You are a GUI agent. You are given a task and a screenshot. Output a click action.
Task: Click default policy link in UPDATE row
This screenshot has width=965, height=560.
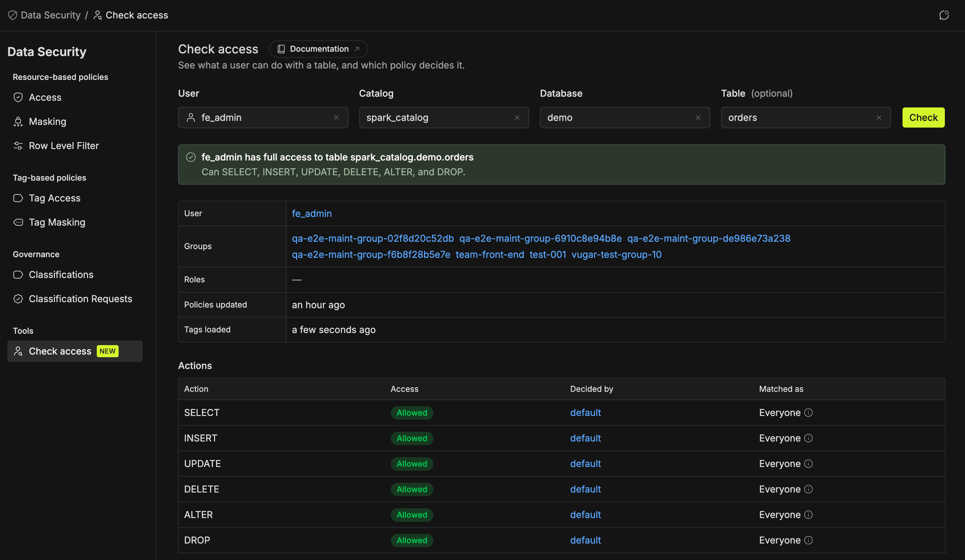[585, 464]
